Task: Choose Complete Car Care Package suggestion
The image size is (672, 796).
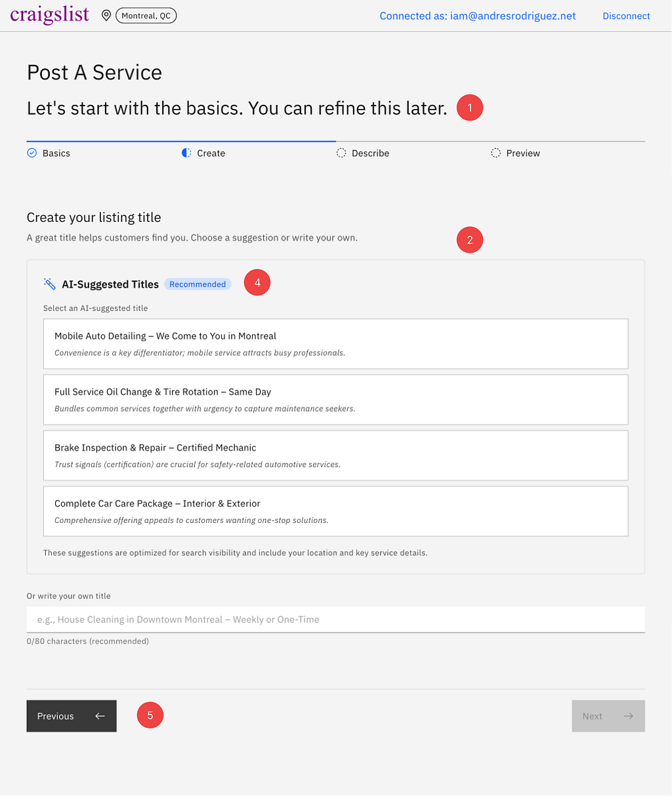Action: click(335, 511)
